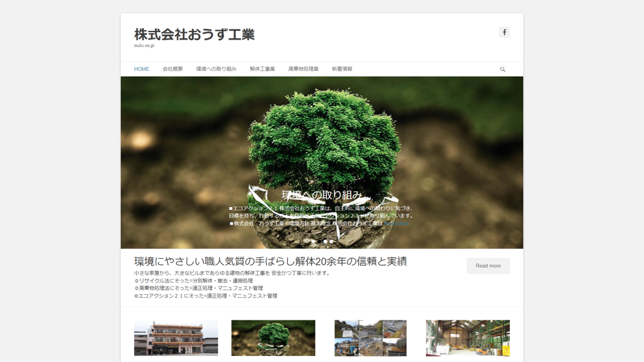Open the Facebook page icon
This screenshot has height=362, width=644.
point(504,32)
